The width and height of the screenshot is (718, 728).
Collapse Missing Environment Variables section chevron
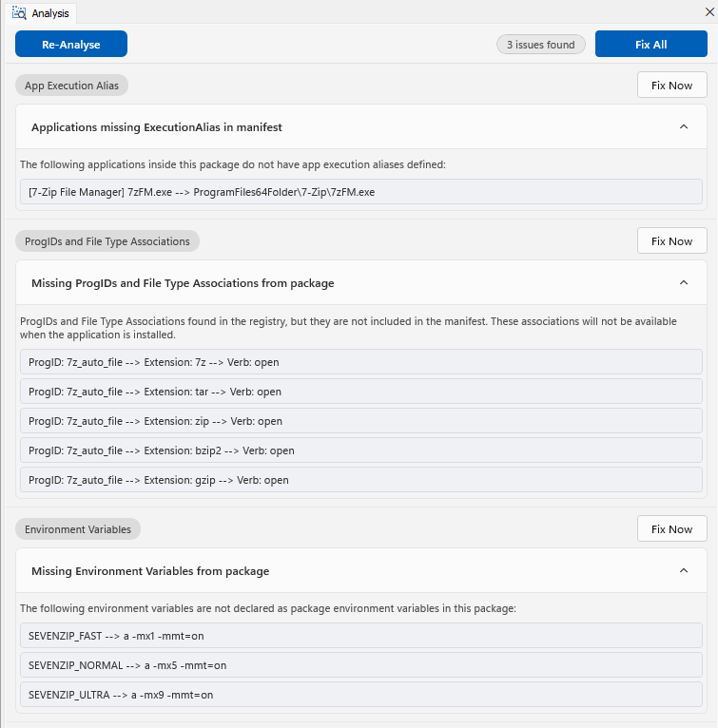point(684,570)
